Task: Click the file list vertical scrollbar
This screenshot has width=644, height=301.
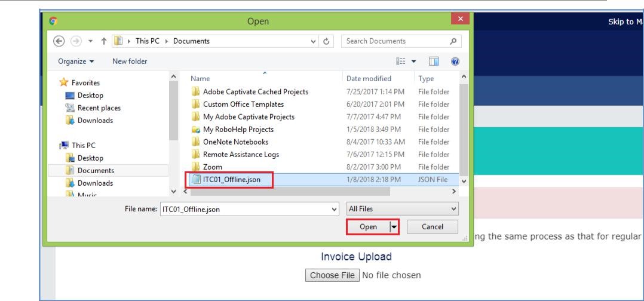Action: point(464,128)
